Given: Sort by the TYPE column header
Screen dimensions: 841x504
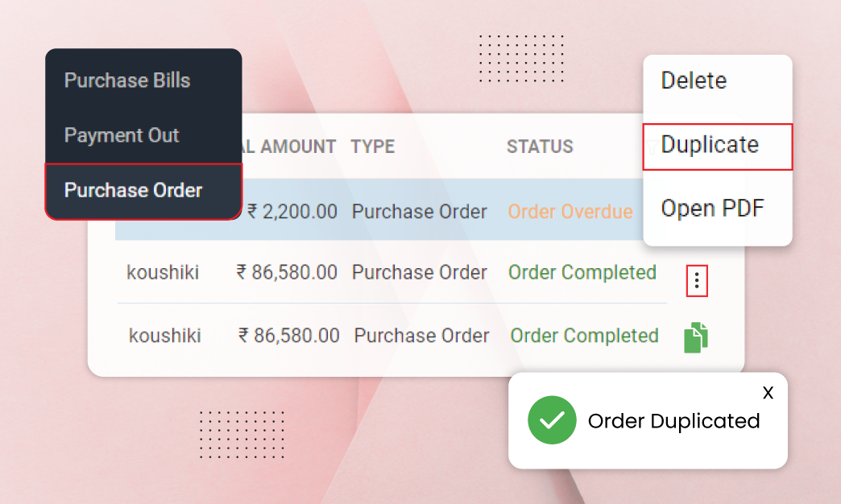Looking at the screenshot, I should coord(372,147).
